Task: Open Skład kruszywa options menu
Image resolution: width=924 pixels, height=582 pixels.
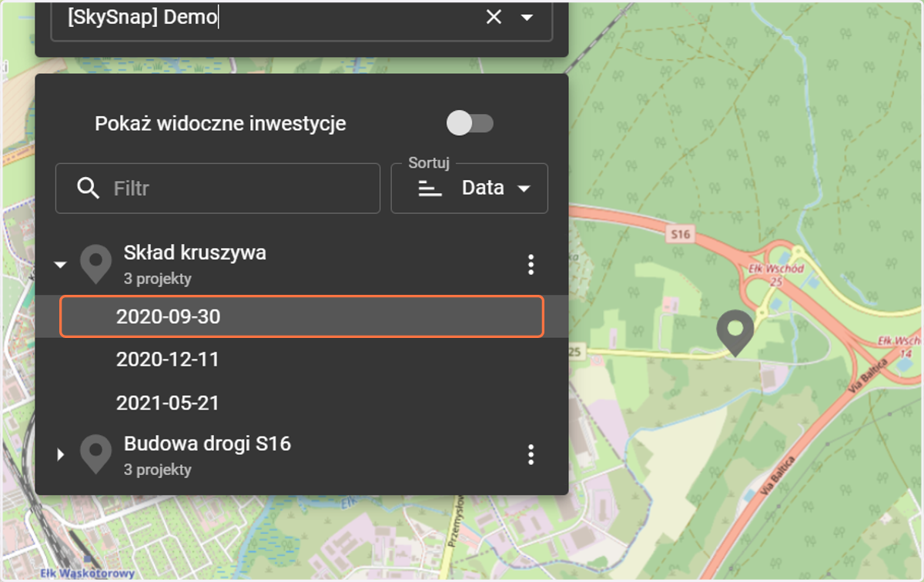Action: click(531, 265)
